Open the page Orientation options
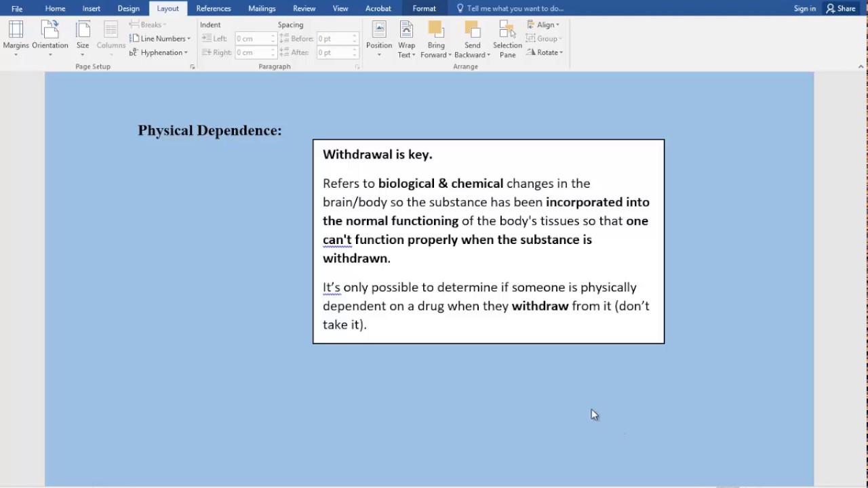868x488 pixels. [50, 39]
